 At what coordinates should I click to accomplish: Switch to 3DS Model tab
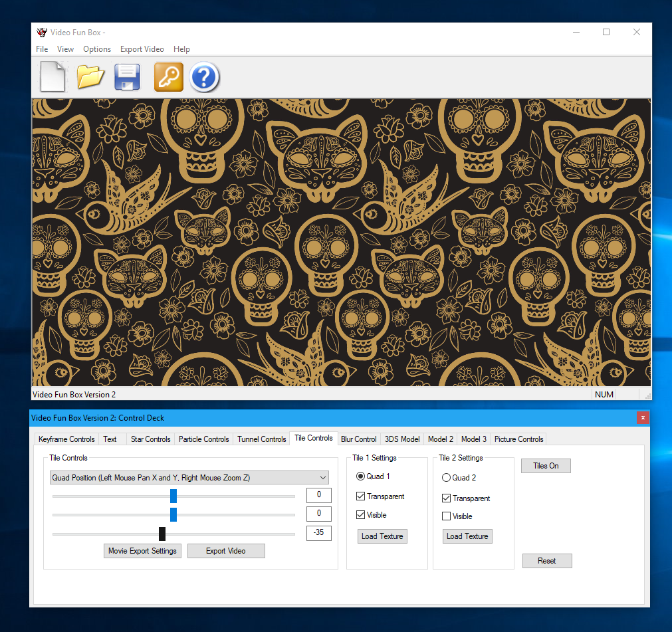pyautogui.click(x=402, y=439)
